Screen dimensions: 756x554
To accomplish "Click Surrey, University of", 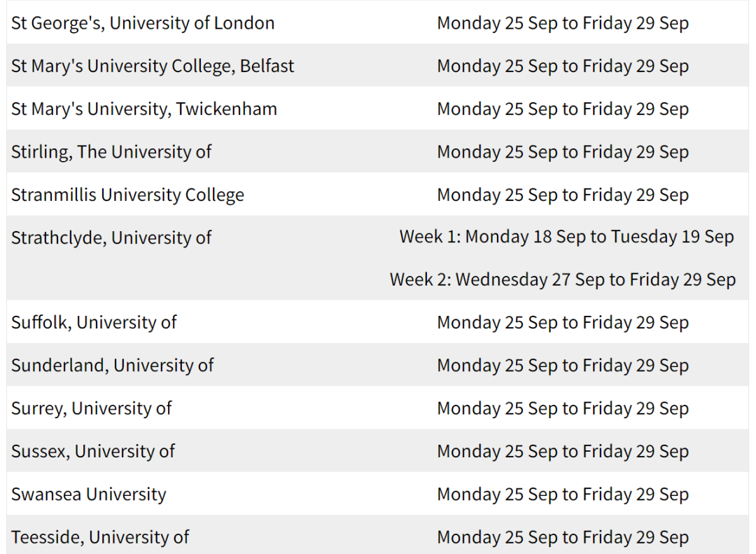I will 92,408.
